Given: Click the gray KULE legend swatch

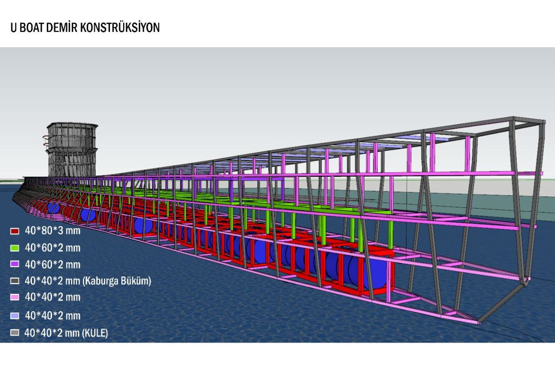Looking at the screenshot, I should point(15,333).
